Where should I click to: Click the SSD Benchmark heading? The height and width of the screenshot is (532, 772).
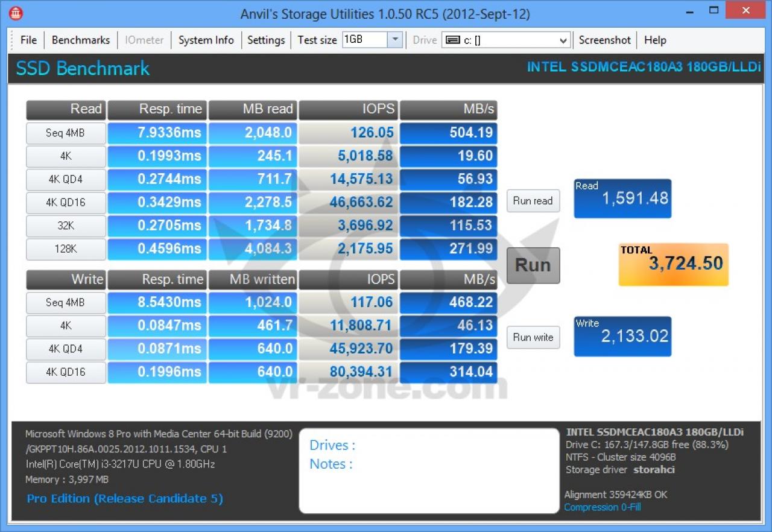[x=83, y=69]
